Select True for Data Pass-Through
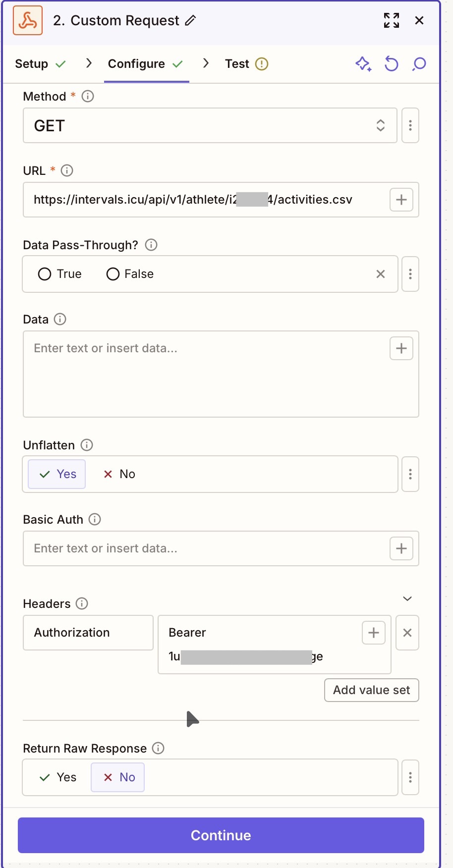The width and height of the screenshot is (453, 868). click(45, 274)
